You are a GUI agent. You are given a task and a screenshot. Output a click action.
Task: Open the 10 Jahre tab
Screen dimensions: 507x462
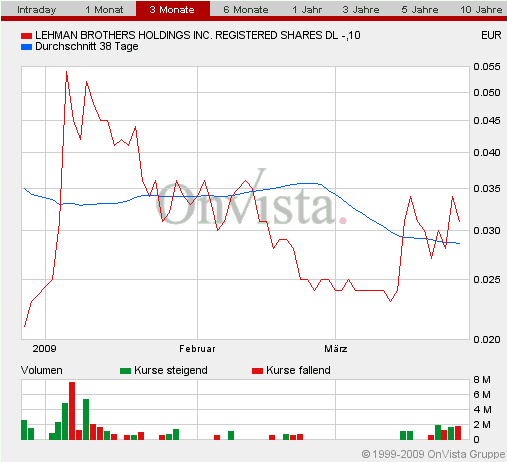click(481, 9)
